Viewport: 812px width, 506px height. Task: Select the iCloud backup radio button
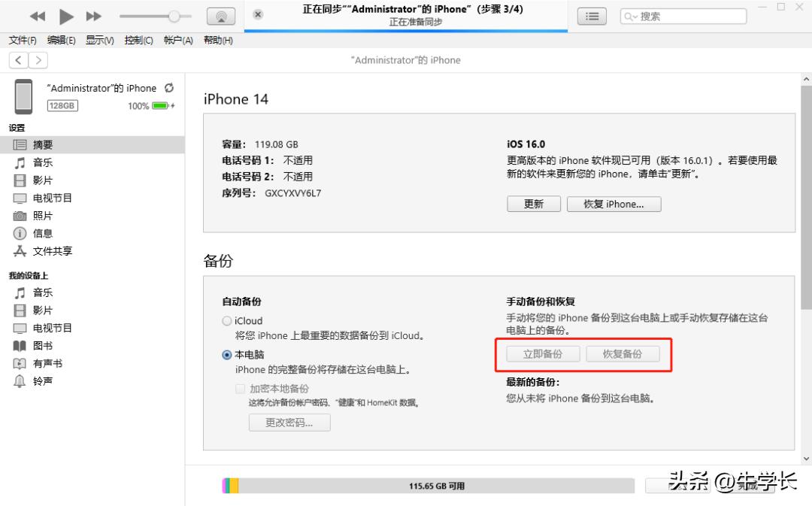click(226, 320)
